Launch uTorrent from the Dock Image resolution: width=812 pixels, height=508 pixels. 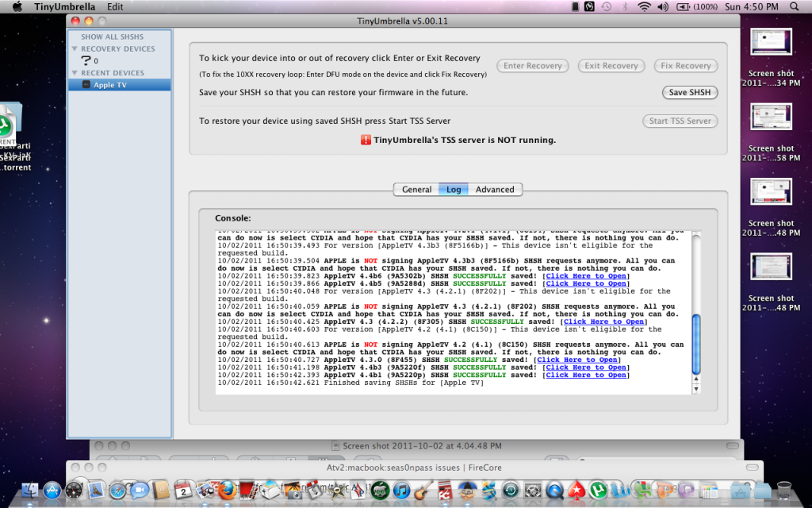(x=598, y=491)
